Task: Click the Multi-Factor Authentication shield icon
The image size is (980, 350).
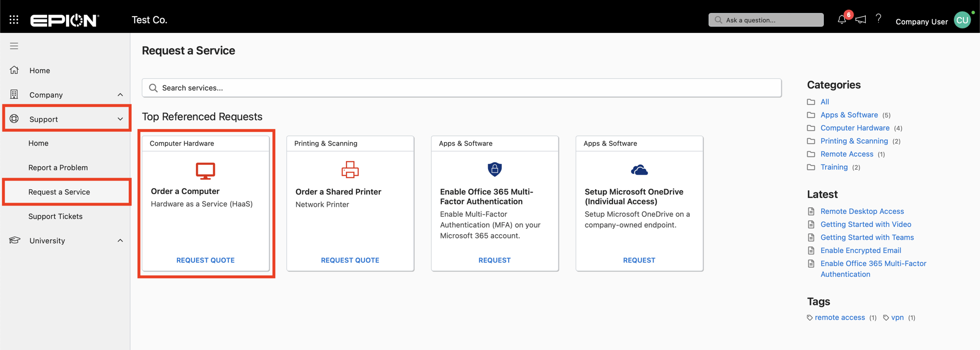Action: [494, 169]
